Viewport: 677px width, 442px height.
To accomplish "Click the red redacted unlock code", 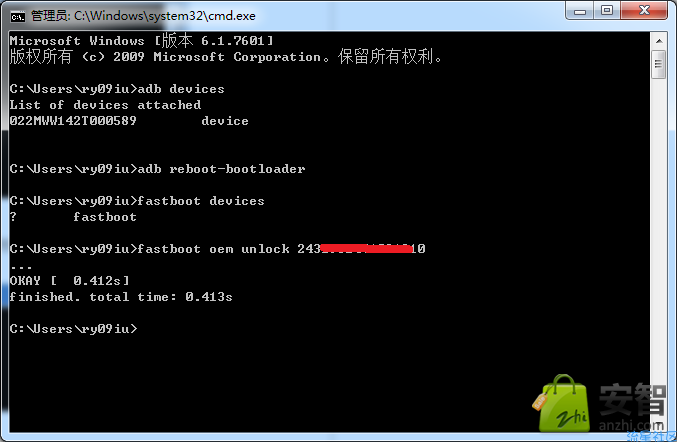I will click(366, 249).
